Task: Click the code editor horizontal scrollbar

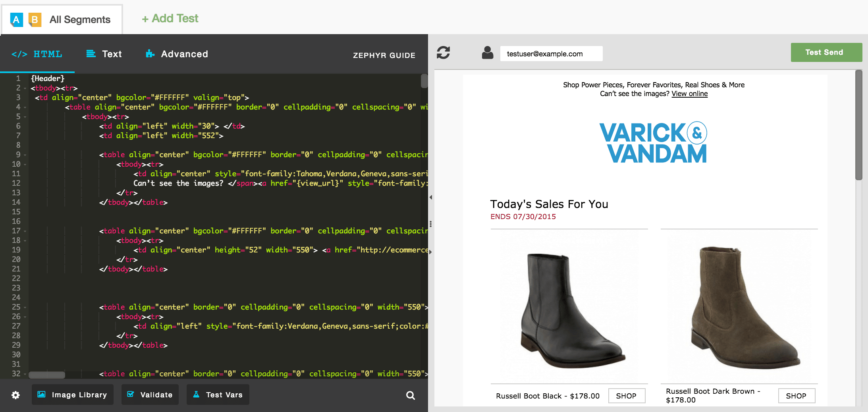Action: pos(47,375)
